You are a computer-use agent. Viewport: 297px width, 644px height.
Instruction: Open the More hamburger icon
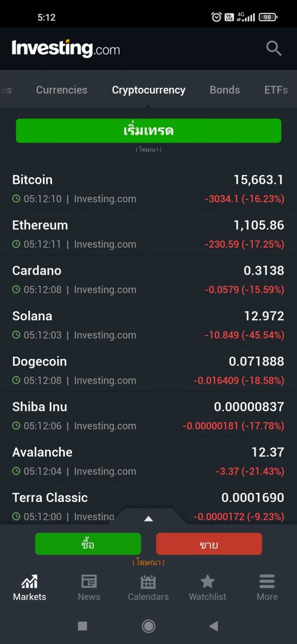267,581
